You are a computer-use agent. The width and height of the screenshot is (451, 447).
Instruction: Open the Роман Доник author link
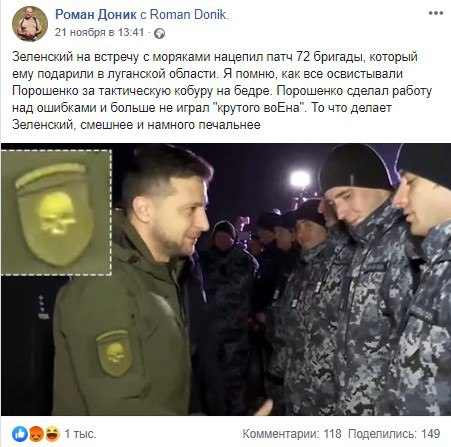96,14
